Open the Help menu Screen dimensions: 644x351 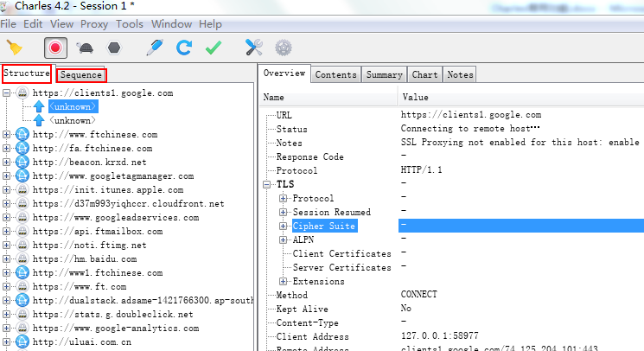[x=210, y=24]
